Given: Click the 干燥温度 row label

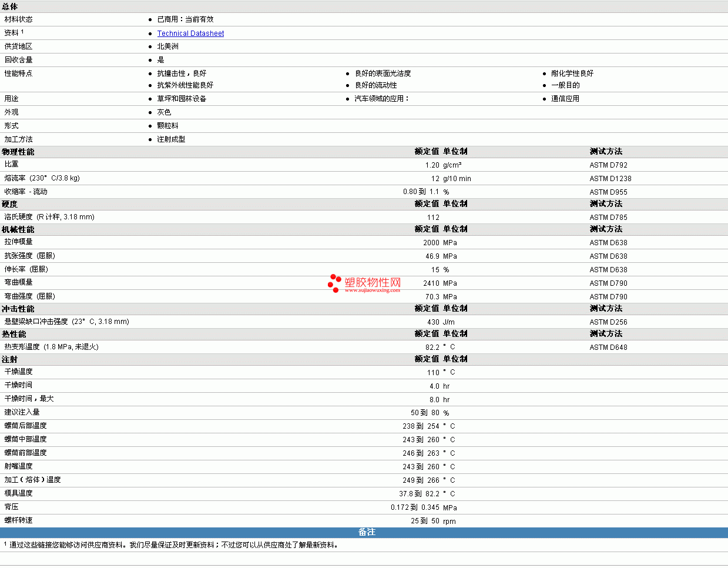Looking at the screenshot, I should tap(19, 372).
